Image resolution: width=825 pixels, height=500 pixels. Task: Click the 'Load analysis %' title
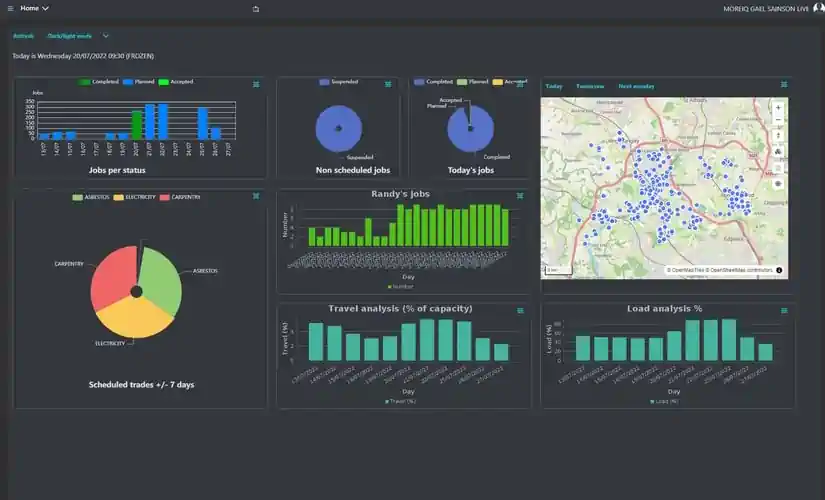coord(665,308)
